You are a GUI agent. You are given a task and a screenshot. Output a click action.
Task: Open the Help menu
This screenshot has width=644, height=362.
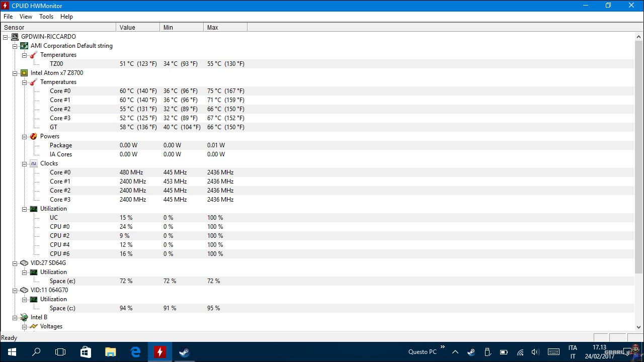(x=66, y=17)
